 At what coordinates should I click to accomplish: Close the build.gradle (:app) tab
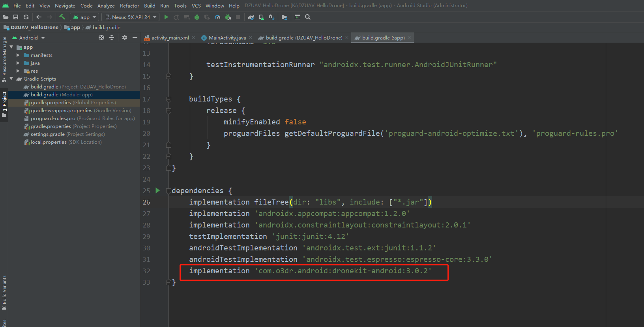pos(409,38)
